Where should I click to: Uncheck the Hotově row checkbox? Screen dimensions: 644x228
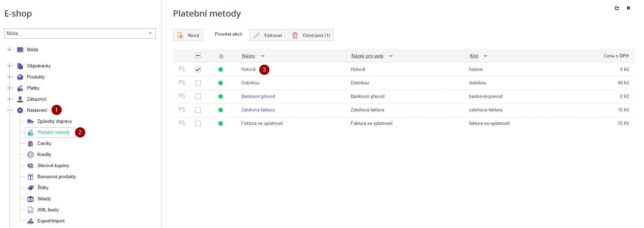(x=198, y=70)
